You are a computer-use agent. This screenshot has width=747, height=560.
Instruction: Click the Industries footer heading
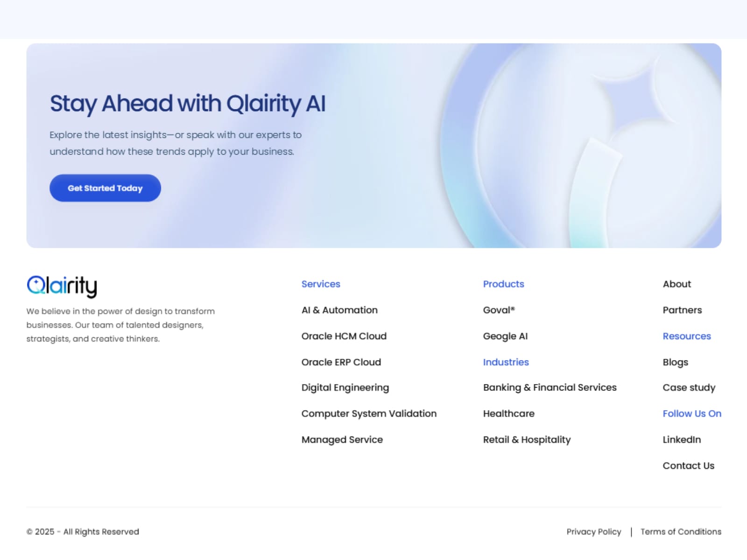(506, 362)
